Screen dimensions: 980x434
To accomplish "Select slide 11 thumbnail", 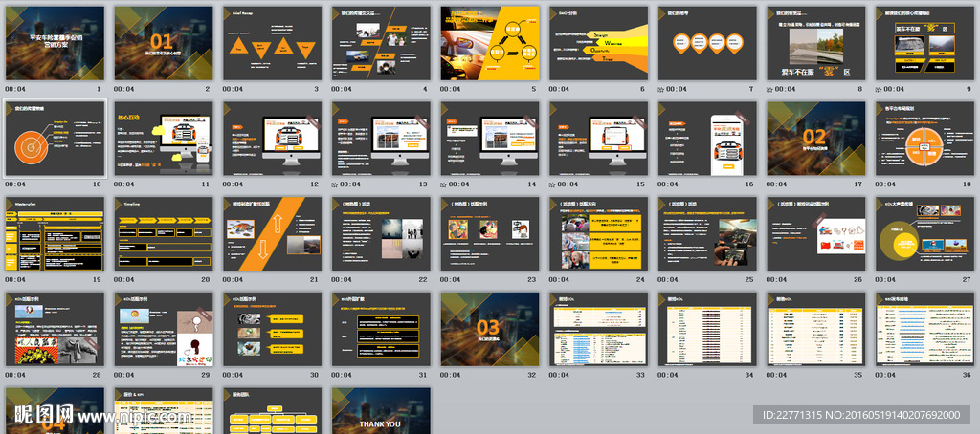I will click(164, 139).
